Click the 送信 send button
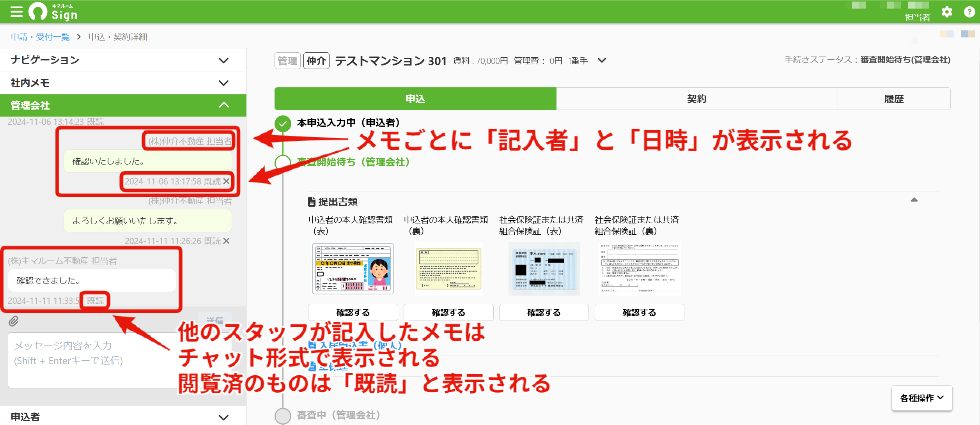The height and width of the screenshot is (425, 980). 215,321
